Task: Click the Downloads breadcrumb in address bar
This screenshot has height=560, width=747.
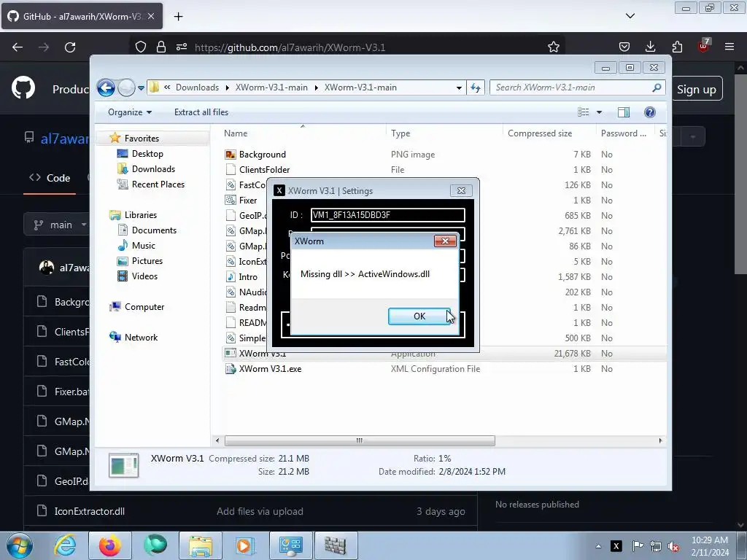Action: click(197, 87)
